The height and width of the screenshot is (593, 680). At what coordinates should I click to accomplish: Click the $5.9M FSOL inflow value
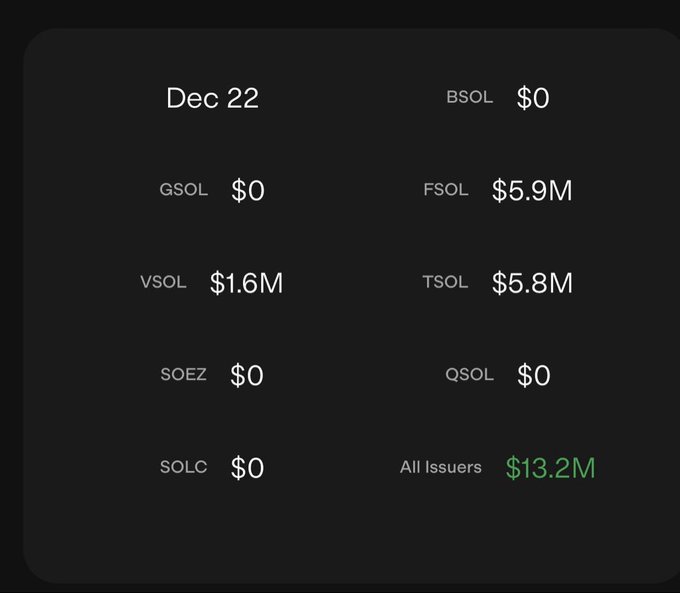pyautogui.click(x=532, y=191)
